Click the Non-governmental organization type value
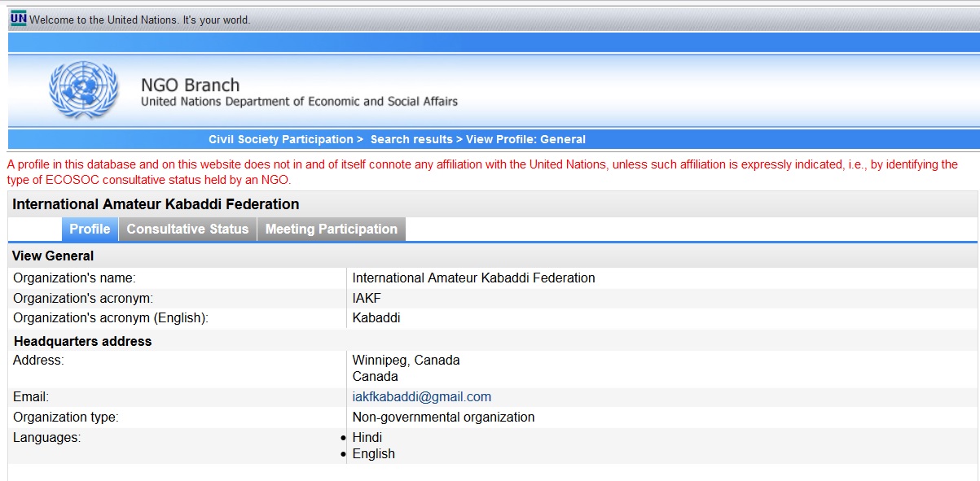This screenshot has height=481, width=980. tap(443, 418)
